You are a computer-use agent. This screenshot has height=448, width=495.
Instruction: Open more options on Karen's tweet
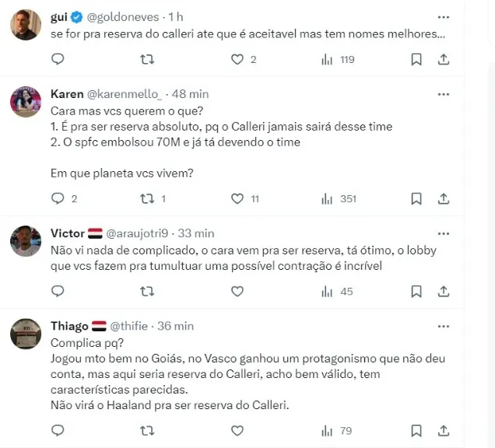click(443, 94)
